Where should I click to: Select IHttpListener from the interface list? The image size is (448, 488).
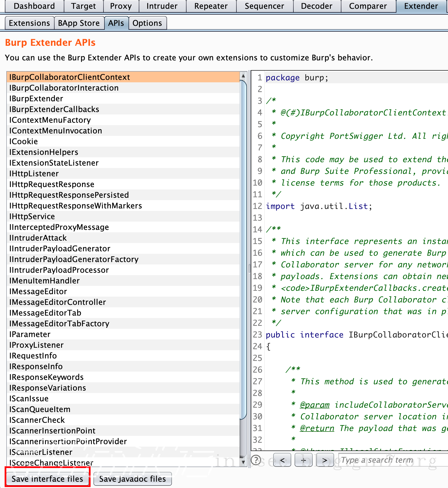point(34,174)
